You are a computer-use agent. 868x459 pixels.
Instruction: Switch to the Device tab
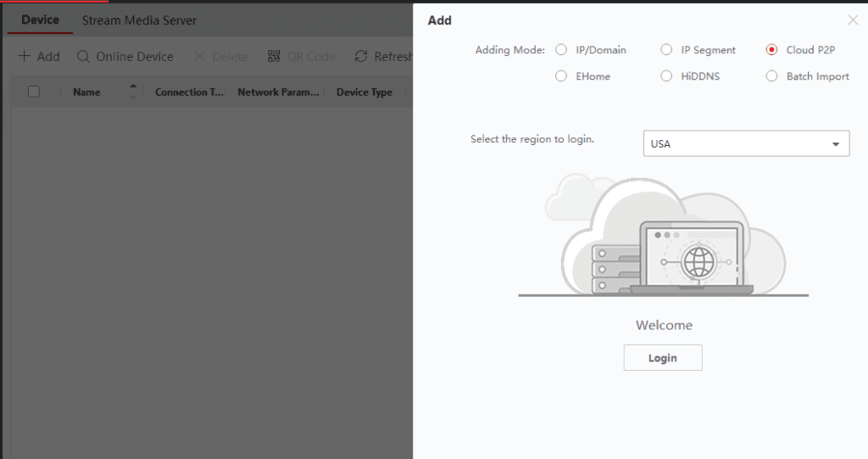pyautogui.click(x=40, y=20)
